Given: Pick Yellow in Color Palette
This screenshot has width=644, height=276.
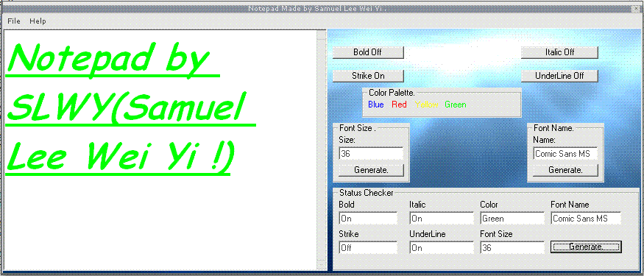Looking at the screenshot, I should [x=427, y=105].
